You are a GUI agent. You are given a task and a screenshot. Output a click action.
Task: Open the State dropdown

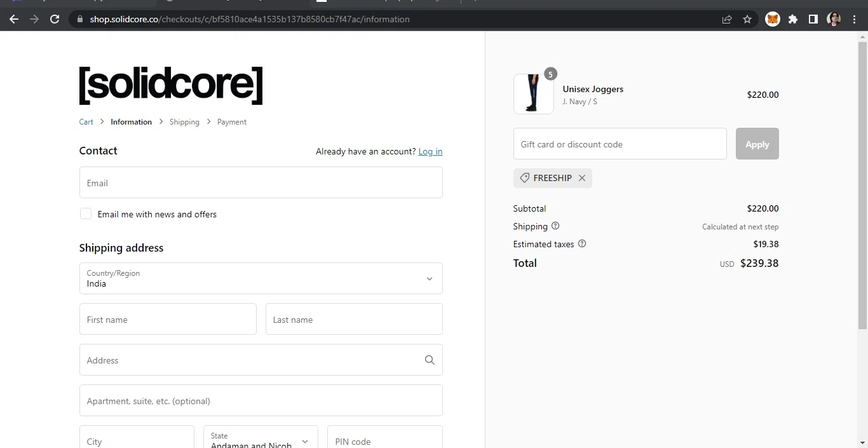pyautogui.click(x=261, y=437)
